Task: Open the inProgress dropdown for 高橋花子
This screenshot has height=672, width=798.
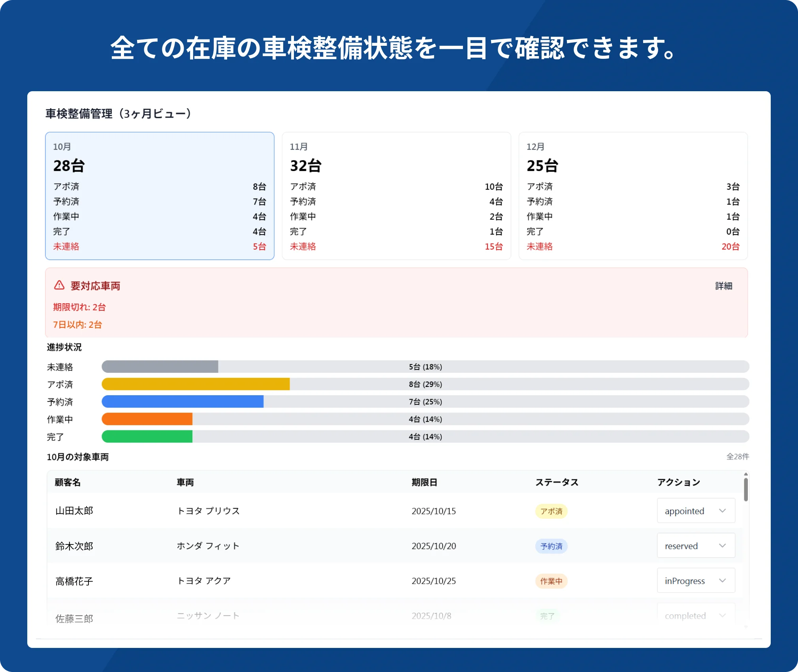Action: (x=696, y=581)
